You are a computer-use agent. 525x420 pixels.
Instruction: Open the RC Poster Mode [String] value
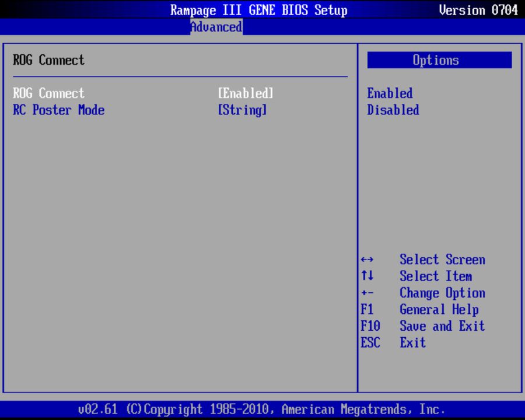pyautogui.click(x=242, y=110)
